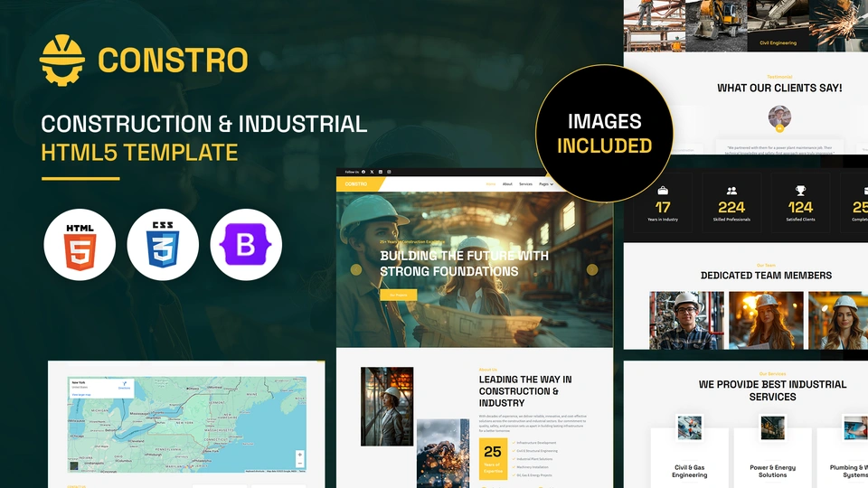The height and width of the screenshot is (488, 868).
Task: Click the welding sparks about image
Action: (x=443, y=454)
